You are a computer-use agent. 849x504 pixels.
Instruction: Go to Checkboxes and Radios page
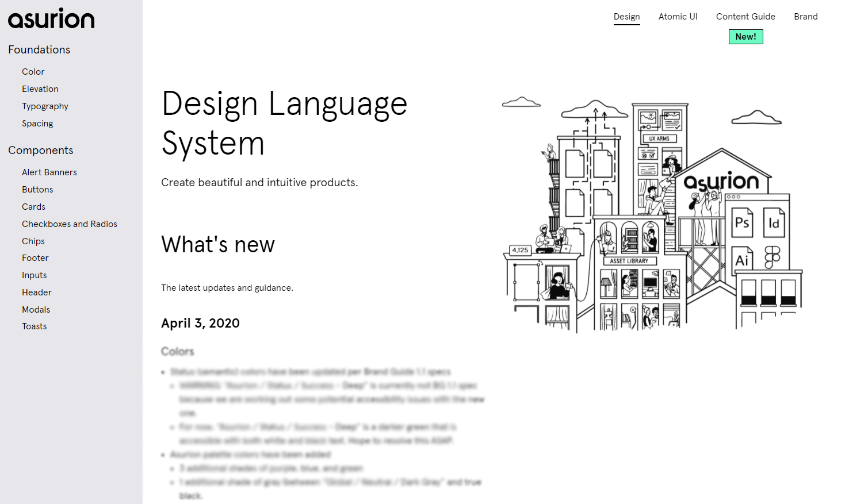point(70,224)
